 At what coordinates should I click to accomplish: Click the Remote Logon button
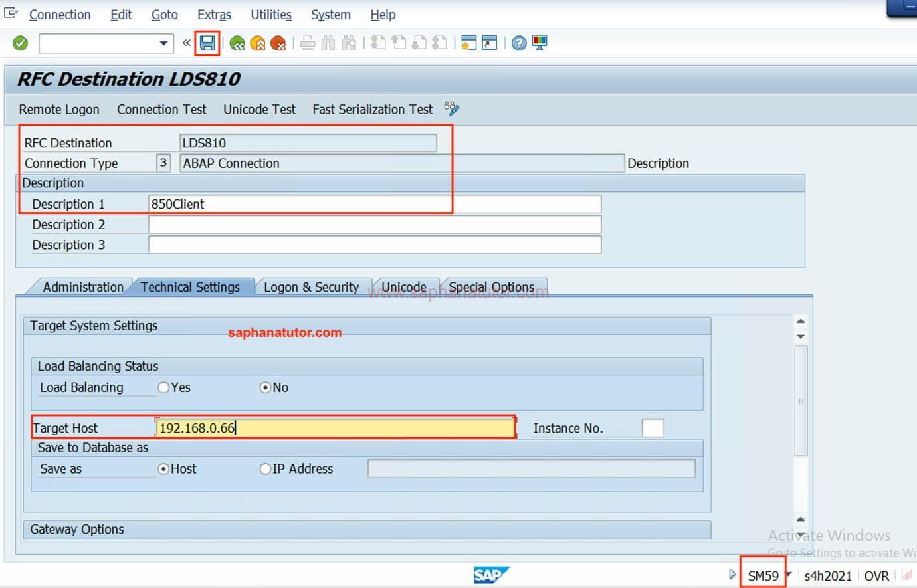point(59,110)
